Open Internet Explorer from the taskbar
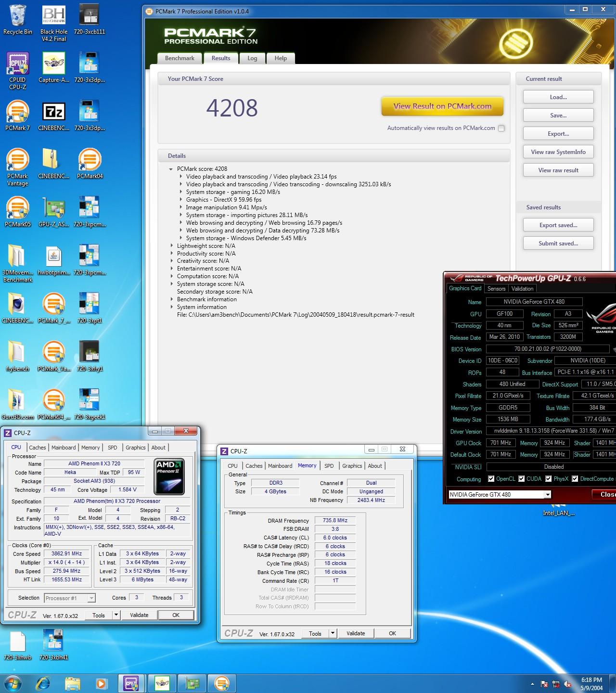Viewport: 616px width, 693px height. (43, 683)
